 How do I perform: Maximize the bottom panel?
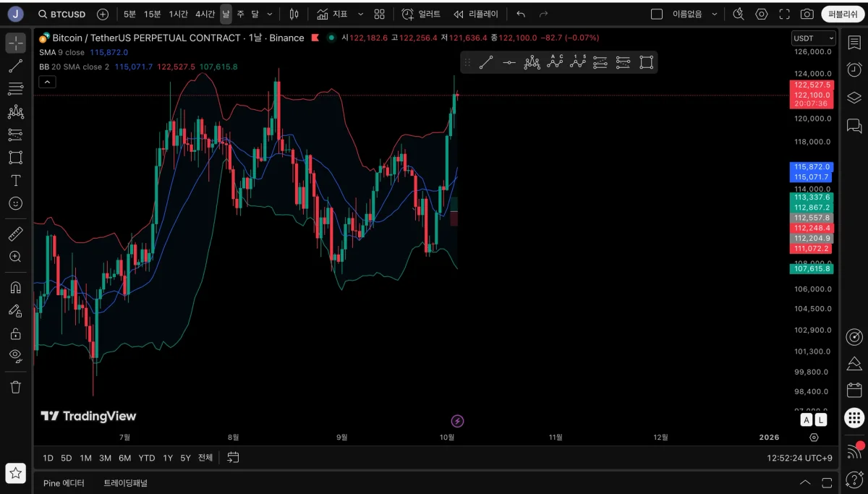pos(827,483)
